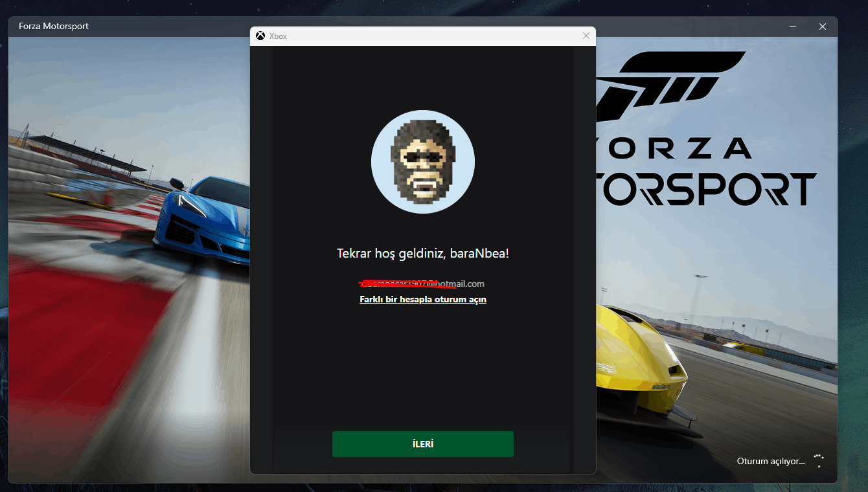Open 'Farklı bir hesapla oturum açın' link
The height and width of the screenshot is (492, 868).
(423, 300)
